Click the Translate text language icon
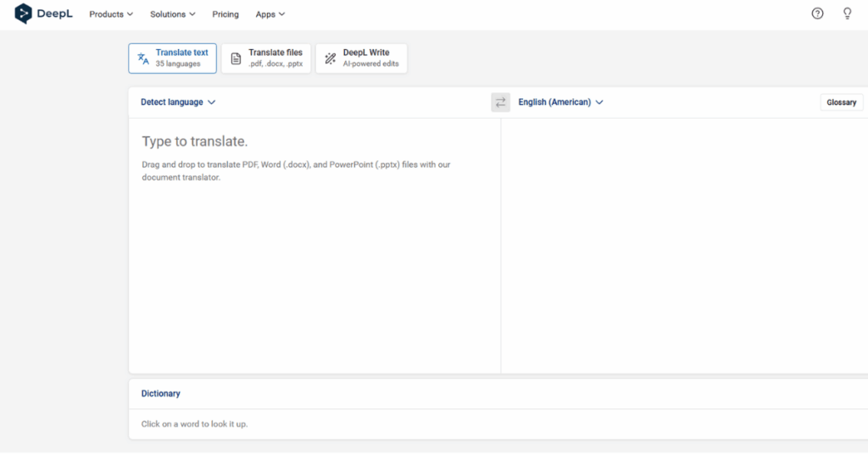 pos(143,58)
